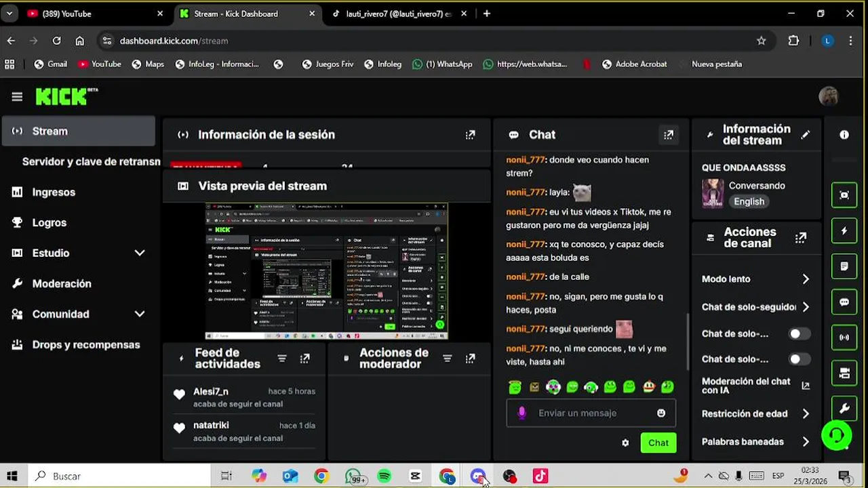Go to Logros in the sidebar

tap(79, 222)
